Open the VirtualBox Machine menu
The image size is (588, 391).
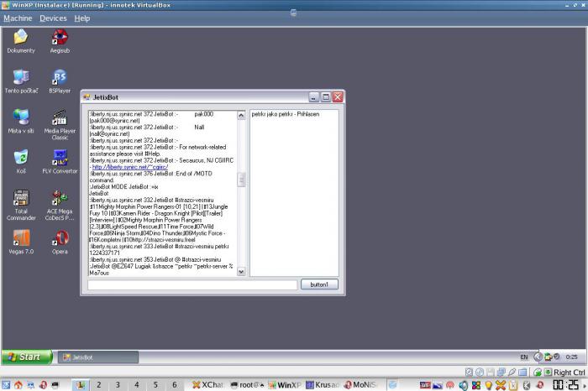pyautogui.click(x=18, y=18)
